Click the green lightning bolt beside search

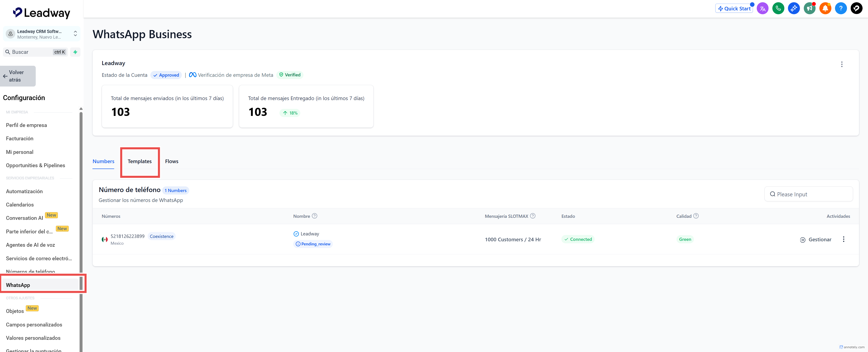tap(75, 52)
